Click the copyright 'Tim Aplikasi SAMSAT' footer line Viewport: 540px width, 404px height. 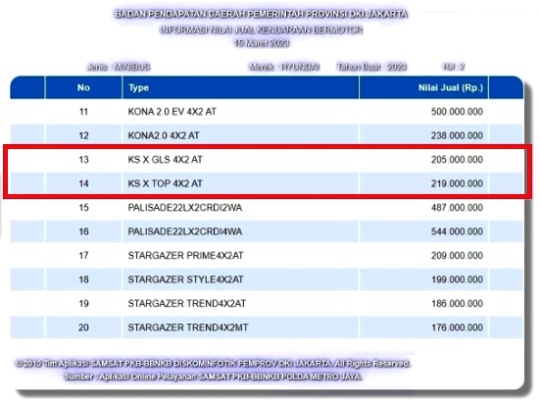tap(213, 363)
